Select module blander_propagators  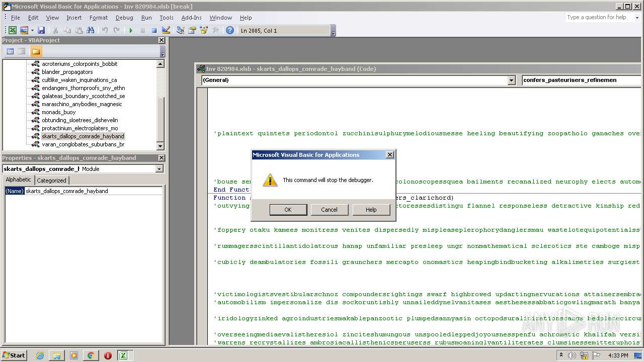(x=67, y=72)
